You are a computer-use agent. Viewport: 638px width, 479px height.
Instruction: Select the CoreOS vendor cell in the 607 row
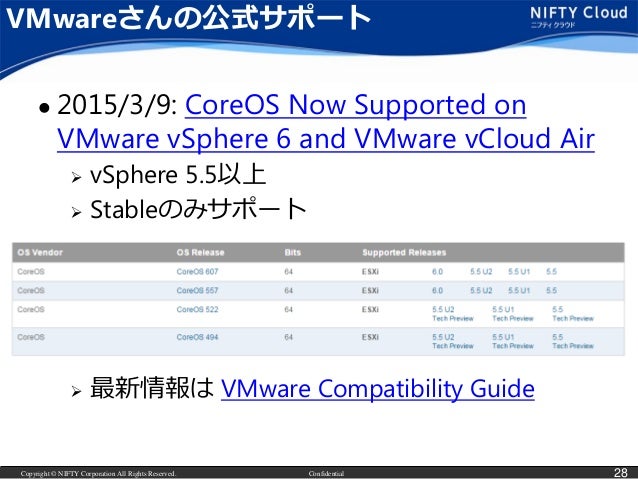pos(31,271)
